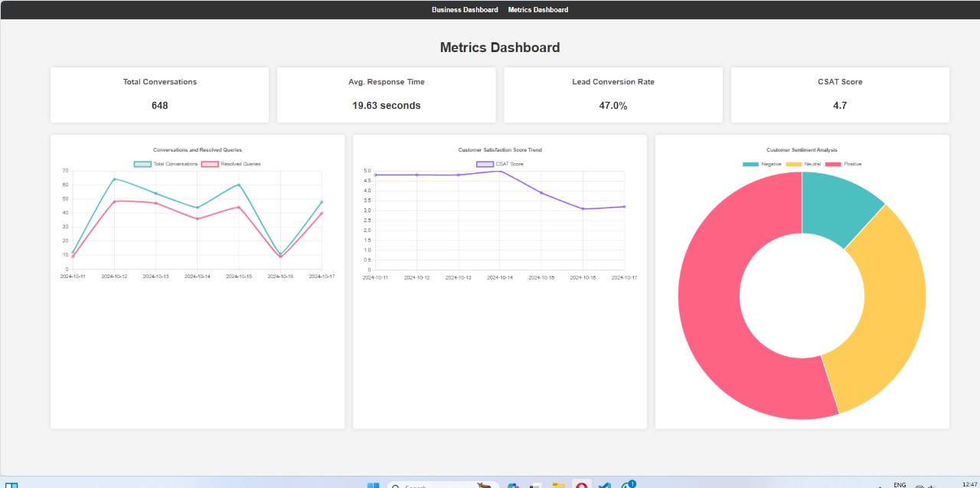Toggle the Total Conversations legend item
This screenshot has width=980, height=488.
coord(166,164)
